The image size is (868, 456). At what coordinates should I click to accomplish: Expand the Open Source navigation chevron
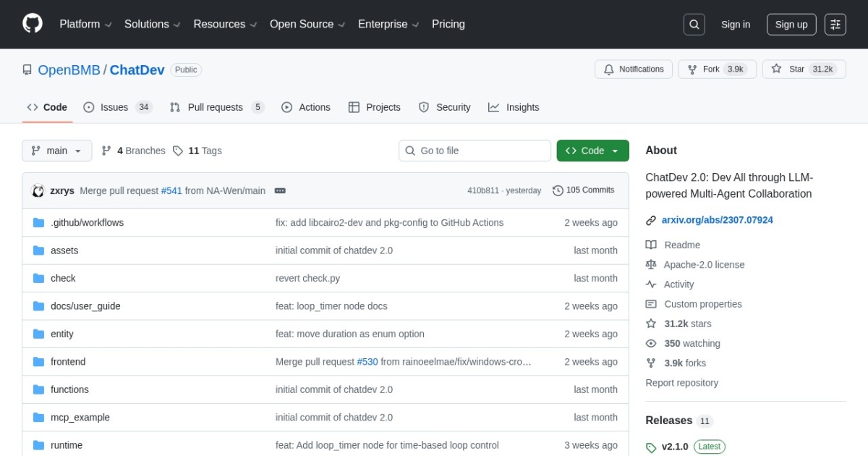click(341, 24)
